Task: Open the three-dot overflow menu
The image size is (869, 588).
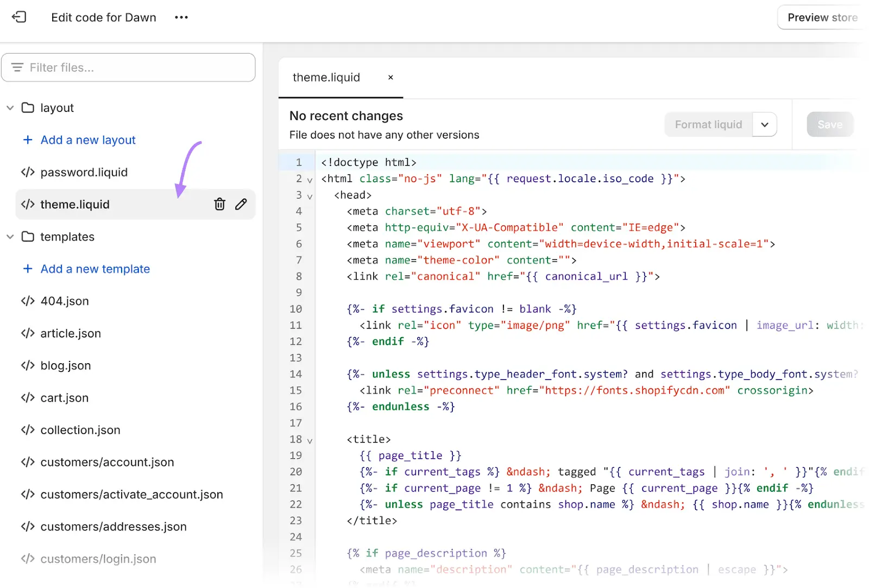Action: 181,17
